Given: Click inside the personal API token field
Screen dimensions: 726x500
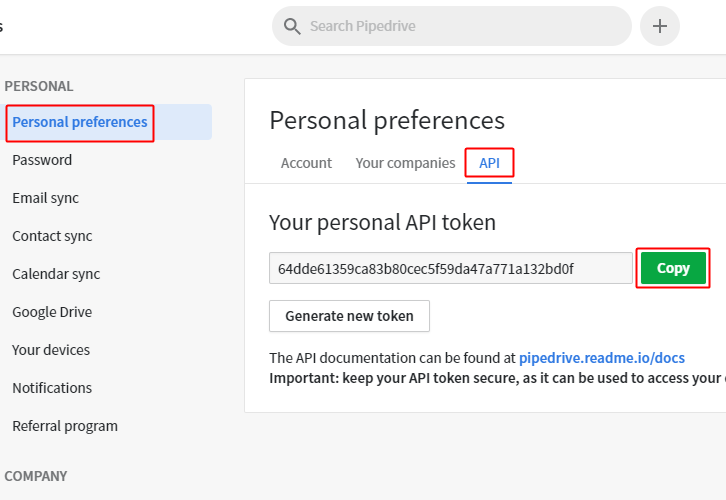Looking at the screenshot, I should point(450,268).
